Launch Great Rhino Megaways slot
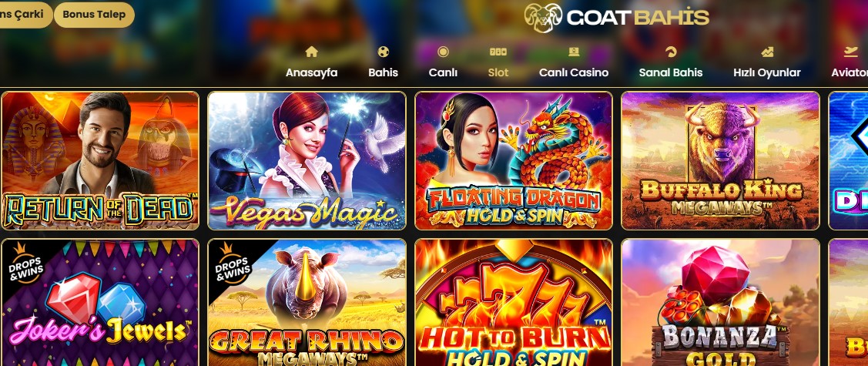868x366 pixels. point(307,302)
